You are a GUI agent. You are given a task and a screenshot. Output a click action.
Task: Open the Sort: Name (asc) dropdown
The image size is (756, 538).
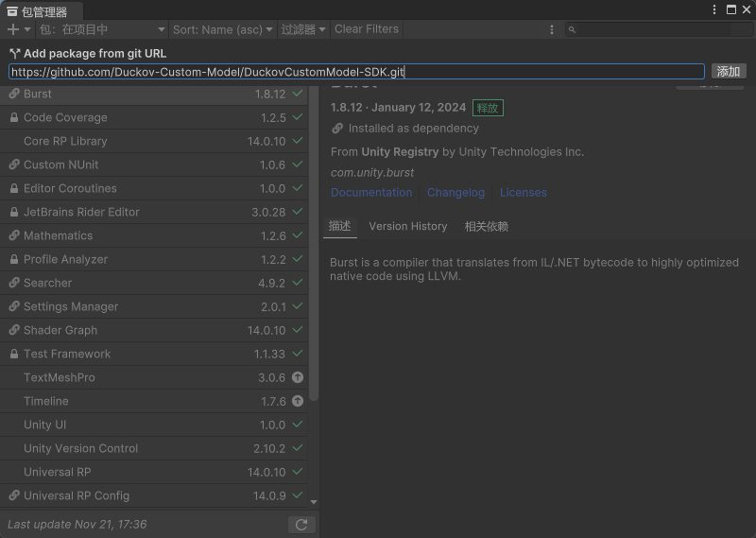(x=222, y=29)
